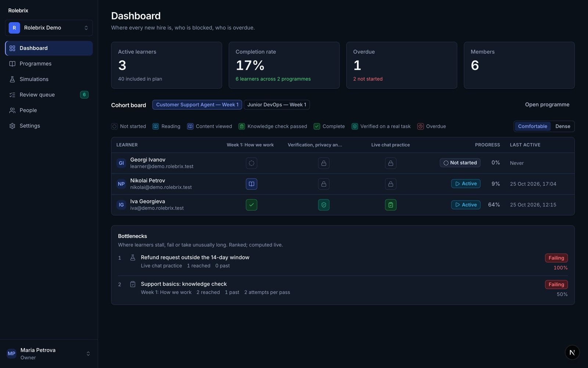
Task: Select the Junior DevOps — Week 1 cohort tab
Action: point(277,105)
